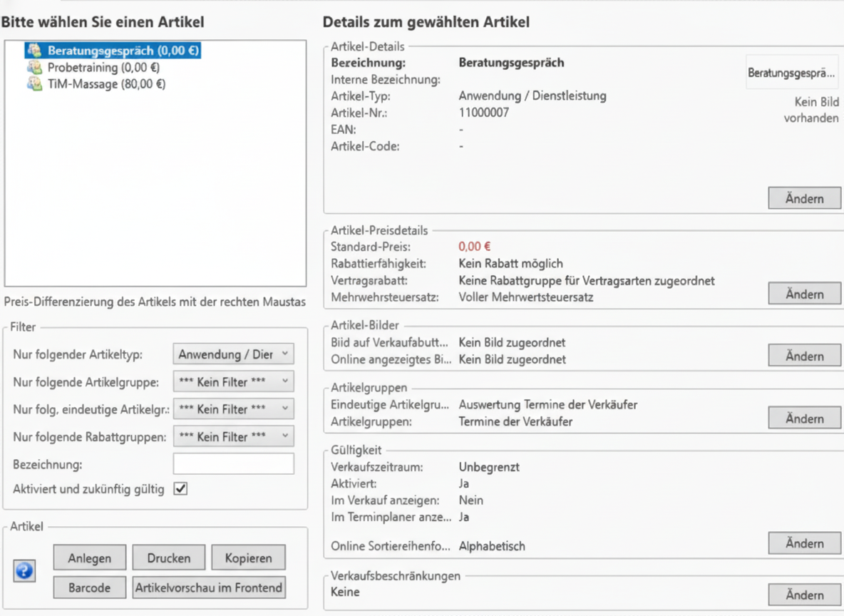Click the icon next to Probetraining
The width and height of the screenshot is (844, 616).
pos(34,68)
